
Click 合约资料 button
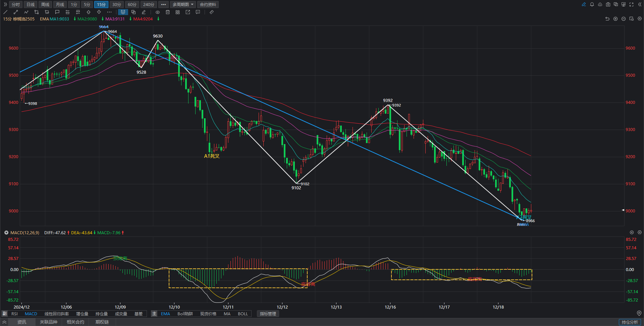pos(208,4)
